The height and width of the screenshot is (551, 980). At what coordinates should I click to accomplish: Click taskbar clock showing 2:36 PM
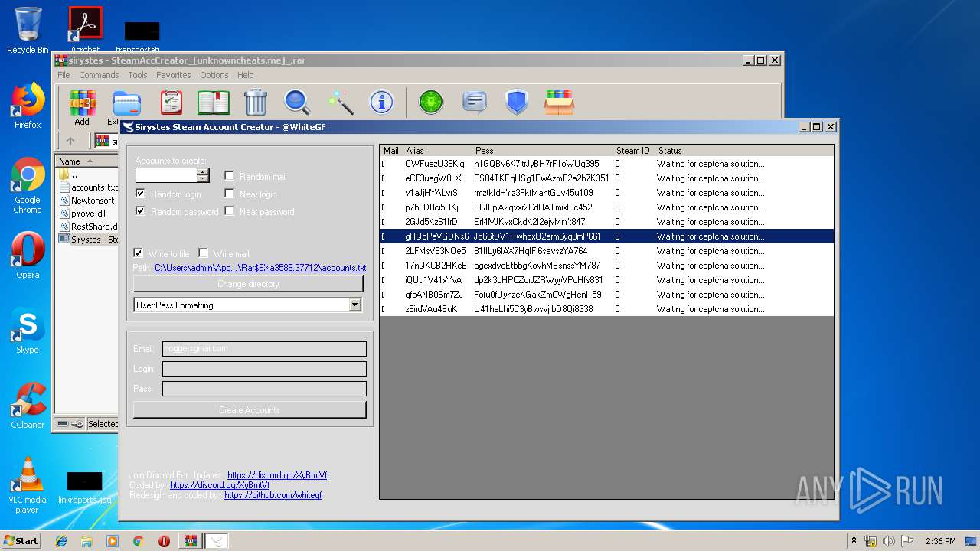tap(940, 541)
